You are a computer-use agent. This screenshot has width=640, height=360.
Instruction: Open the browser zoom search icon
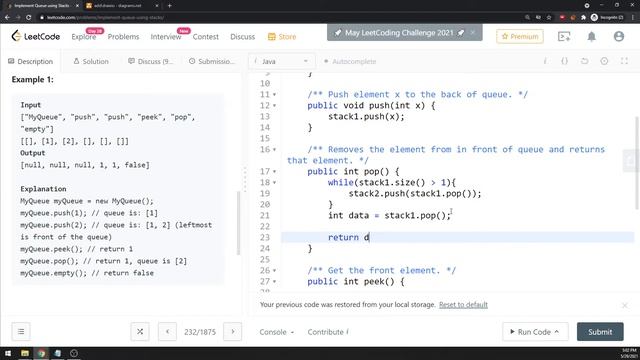coord(527,18)
